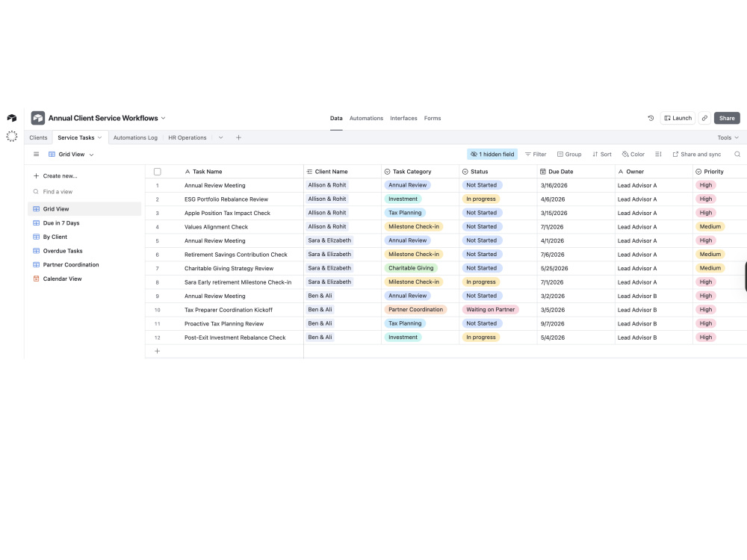Open the Service Tasks tab dropdown arrow
The height and width of the screenshot is (560, 747).
pos(99,137)
